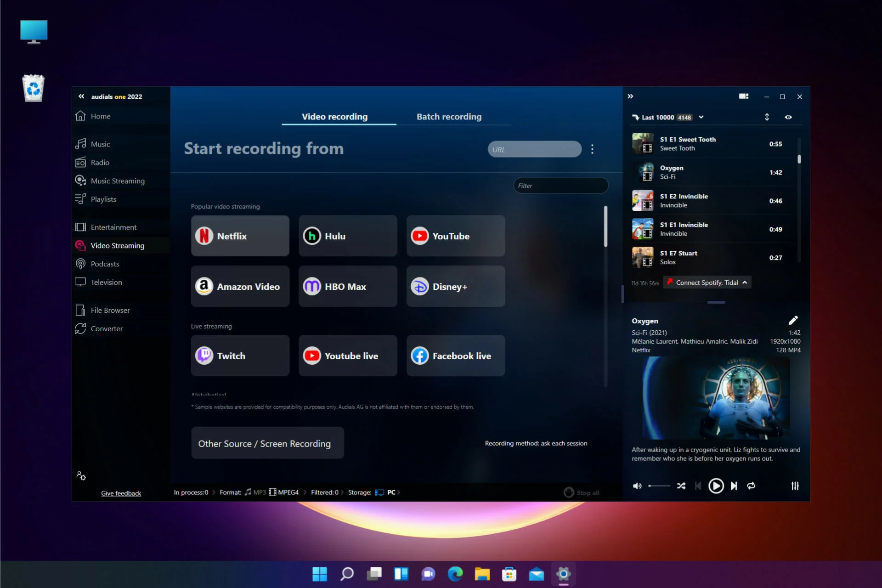Screen dimensions: 882x588
Task: Click the URL input field
Action: tap(535, 149)
